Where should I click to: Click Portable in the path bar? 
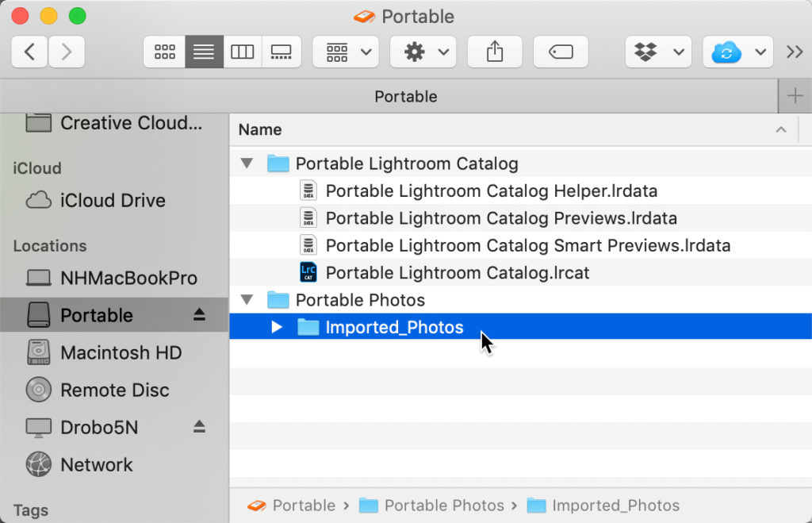292,505
